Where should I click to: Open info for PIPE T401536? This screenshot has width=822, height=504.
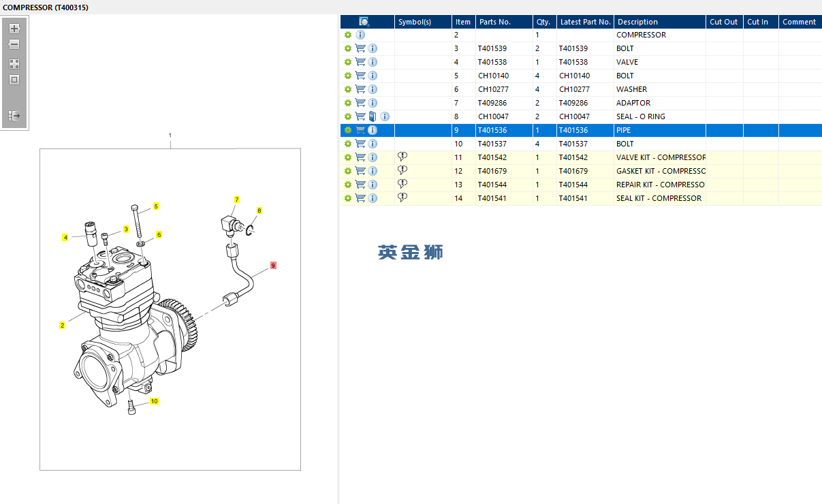373,130
